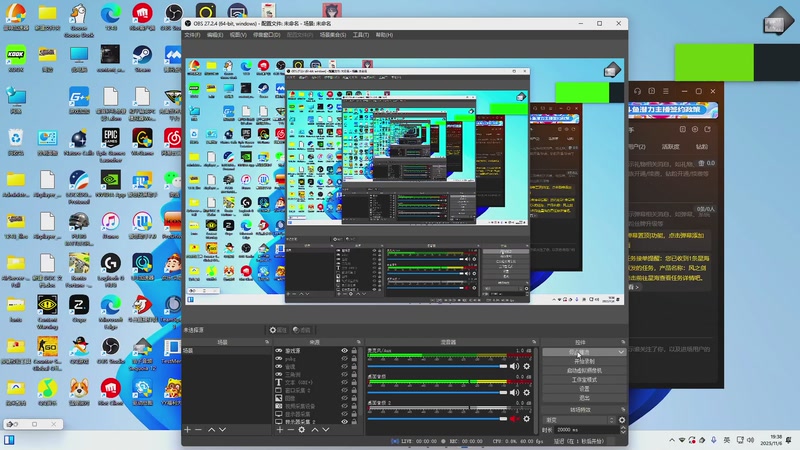
Task: Open the NVIDIA App desktop icon
Action: pos(111,184)
